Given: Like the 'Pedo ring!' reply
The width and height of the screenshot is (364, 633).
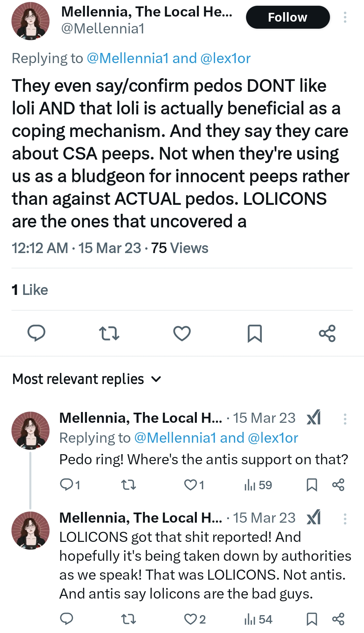Looking at the screenshot, I should (194, 485).
